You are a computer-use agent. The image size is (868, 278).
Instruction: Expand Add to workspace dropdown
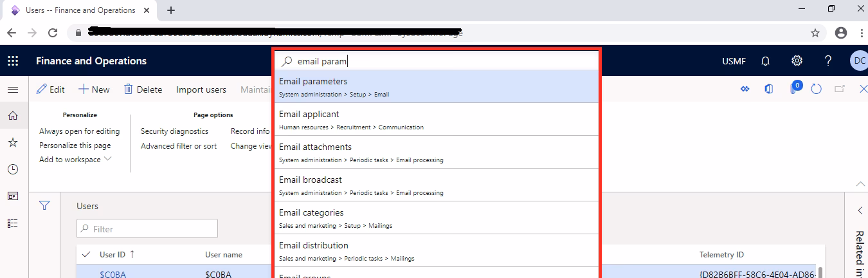coord(76,160)
